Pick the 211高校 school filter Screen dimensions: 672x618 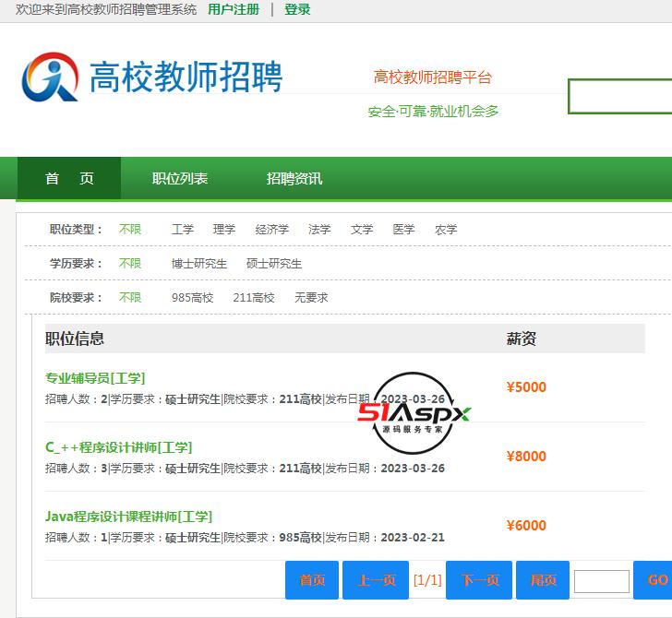(x=254, y=298)
